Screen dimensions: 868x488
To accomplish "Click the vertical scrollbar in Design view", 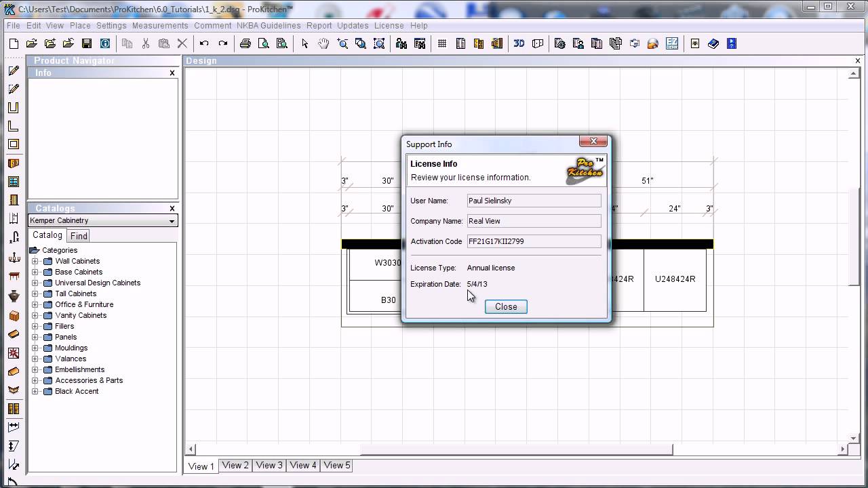I will pos(854,238).
